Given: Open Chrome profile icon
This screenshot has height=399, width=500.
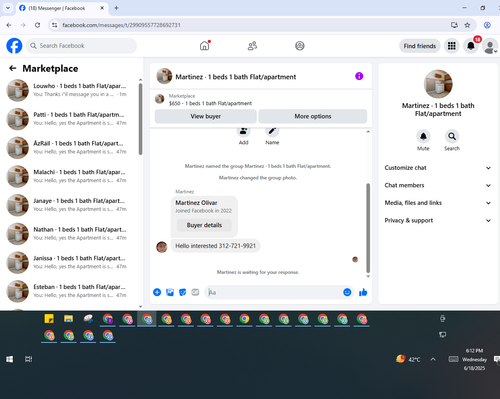Looking at the screenshot, I should [x=487, y=25].
